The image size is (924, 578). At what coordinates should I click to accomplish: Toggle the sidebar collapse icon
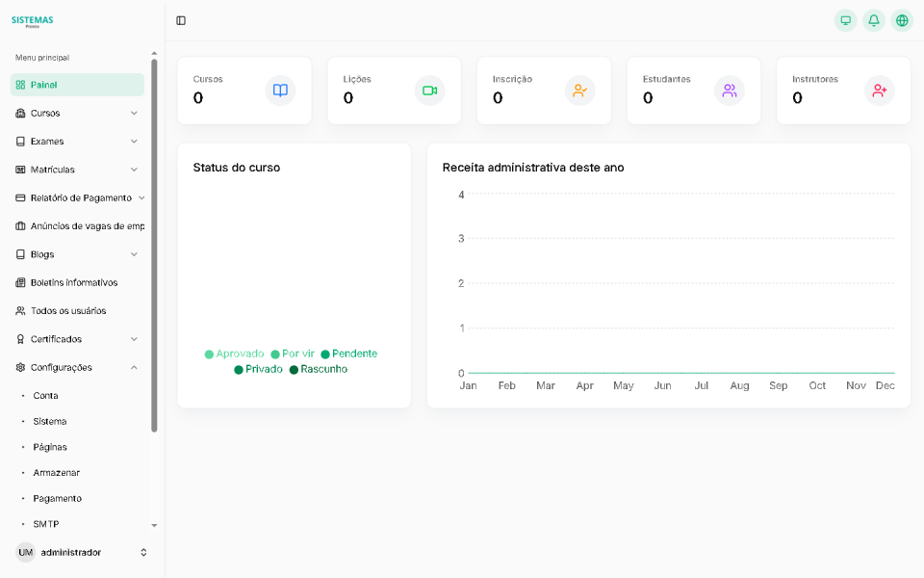(181, 19)
